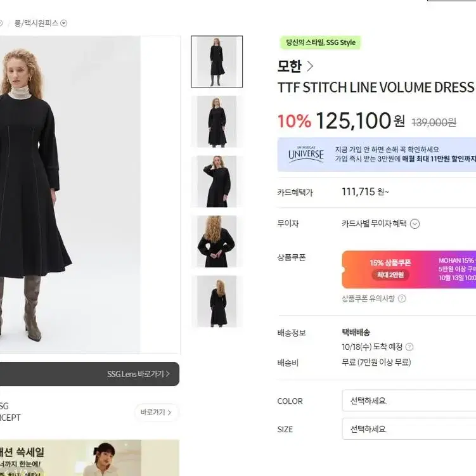Click the UNIVERSE logo in the banner
The image size is (476, 476).
[306, 155]
